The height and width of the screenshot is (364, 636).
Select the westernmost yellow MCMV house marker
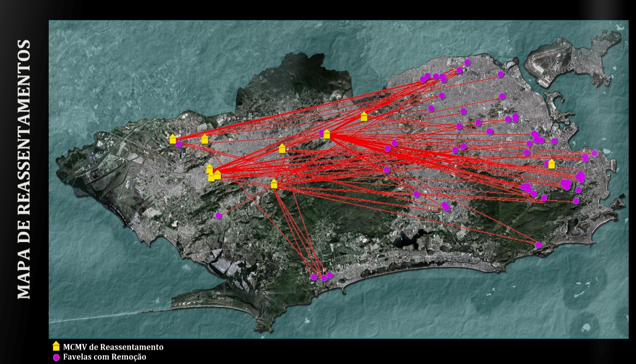tap(173, 139)
